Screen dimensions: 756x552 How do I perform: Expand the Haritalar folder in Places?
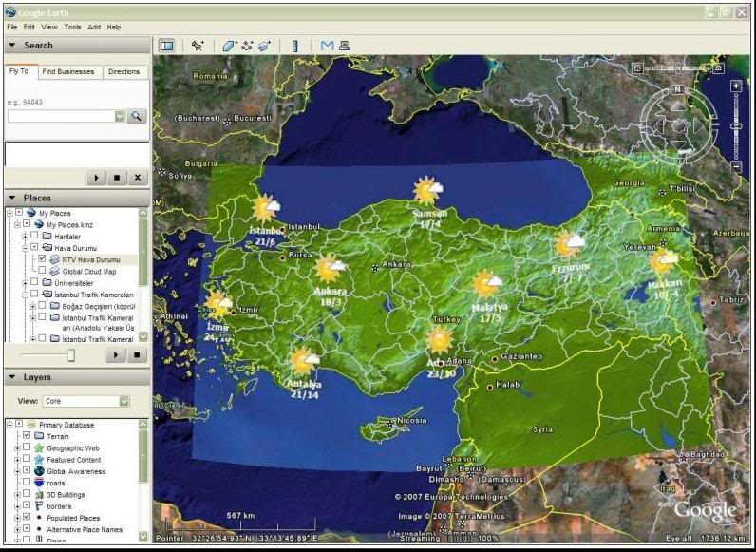[x=25, y=237]
